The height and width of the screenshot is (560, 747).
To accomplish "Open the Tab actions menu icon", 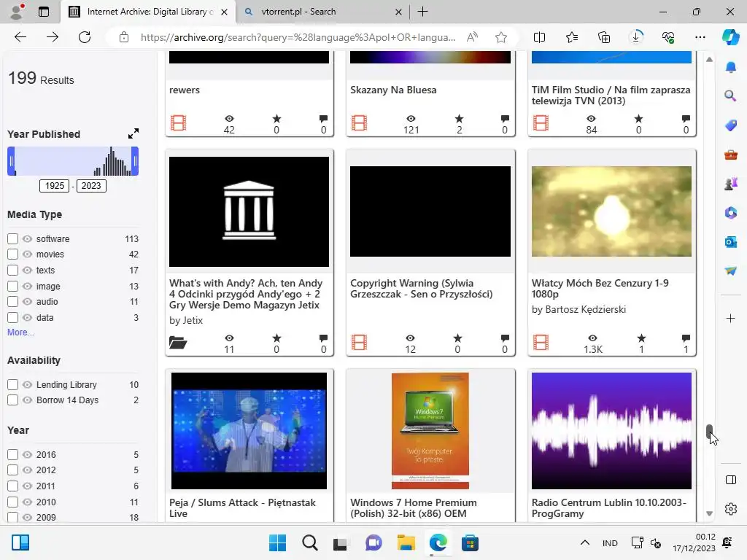I will (43, 12).
